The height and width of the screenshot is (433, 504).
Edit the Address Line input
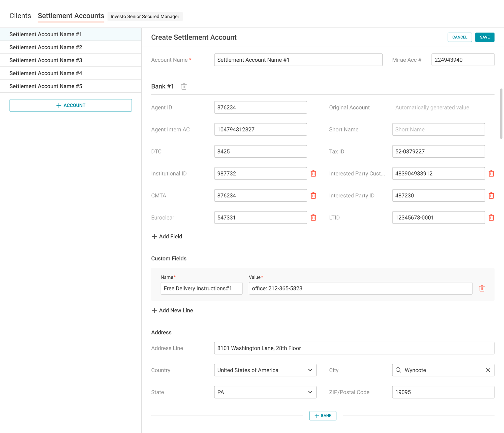354,348
